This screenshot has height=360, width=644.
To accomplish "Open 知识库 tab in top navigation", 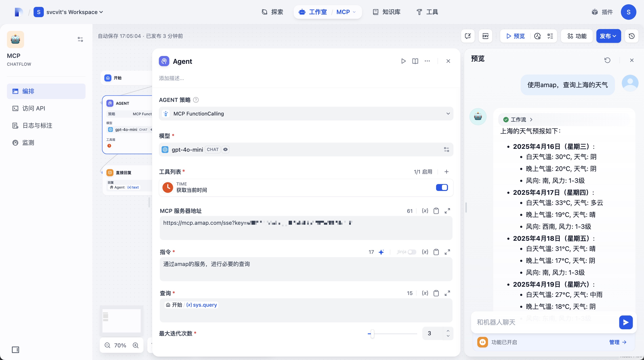I will click(387, 12).
